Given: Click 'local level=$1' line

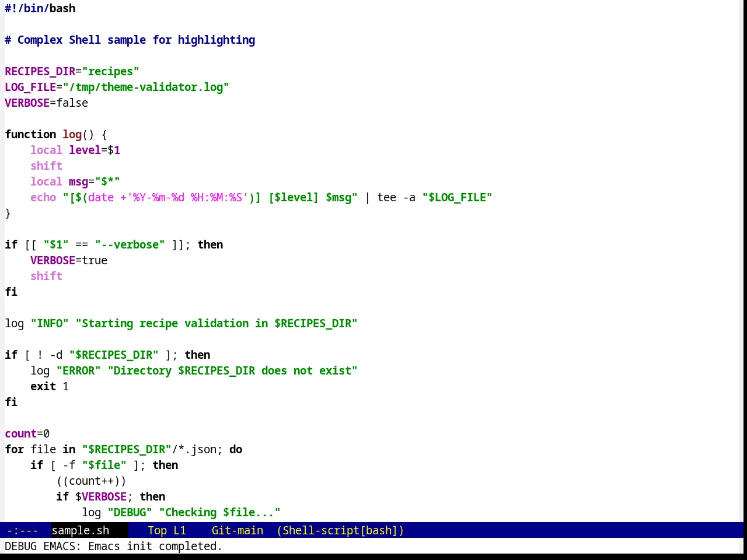Looking at the screenshot, I should click(x=75, y=150).
